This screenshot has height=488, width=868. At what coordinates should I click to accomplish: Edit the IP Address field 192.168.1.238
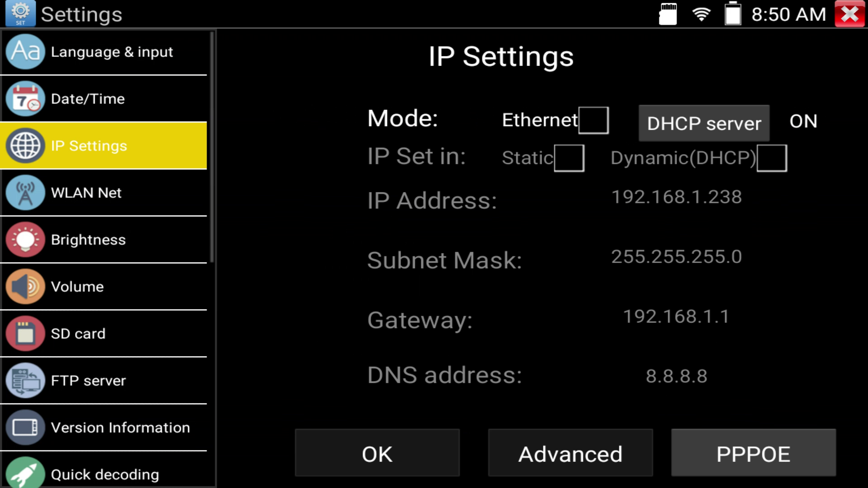(677, 197)
